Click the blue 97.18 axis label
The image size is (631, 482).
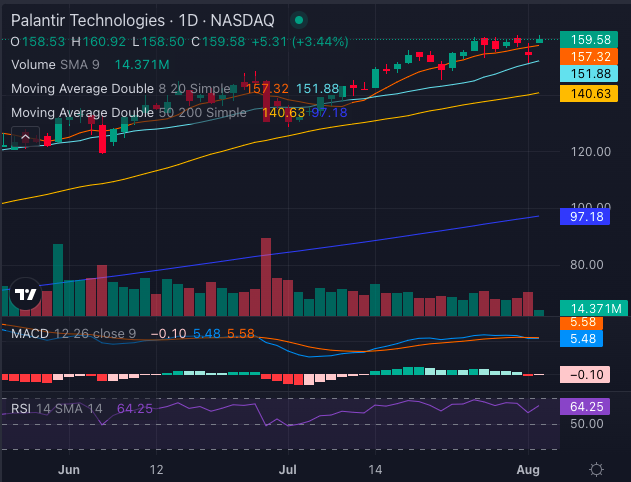coord(585,217)
